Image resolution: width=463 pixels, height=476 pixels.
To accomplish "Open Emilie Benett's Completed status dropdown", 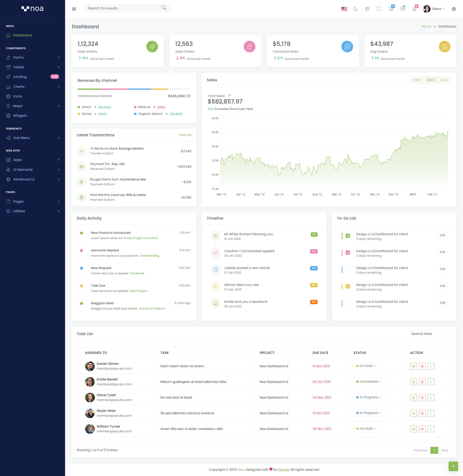I will pos(369,381).
